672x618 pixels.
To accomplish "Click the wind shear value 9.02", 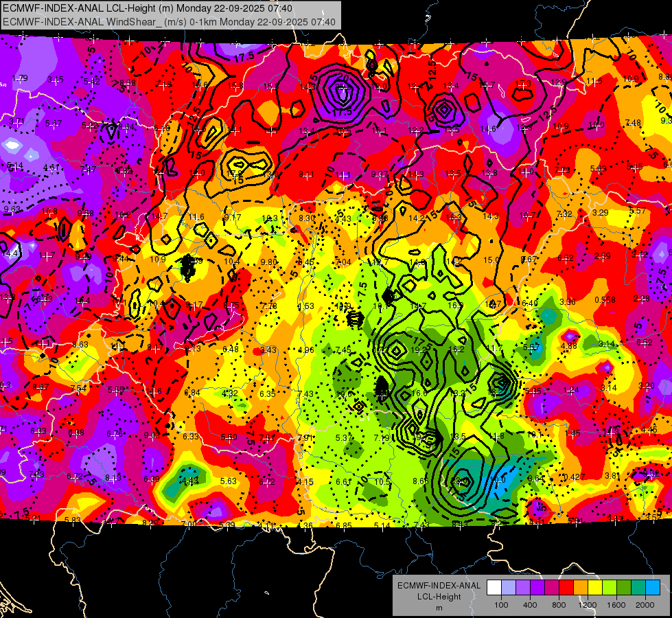I will click(152, 436).
